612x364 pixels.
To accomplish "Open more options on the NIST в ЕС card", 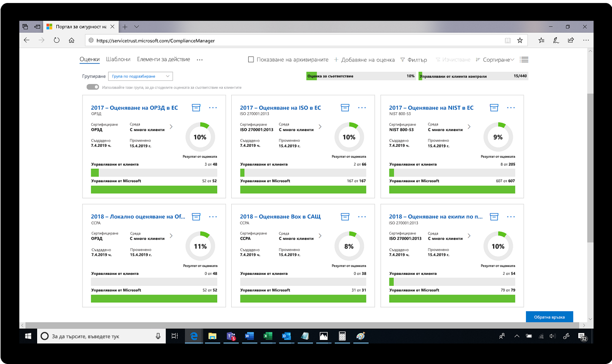I will pos(511,107).
